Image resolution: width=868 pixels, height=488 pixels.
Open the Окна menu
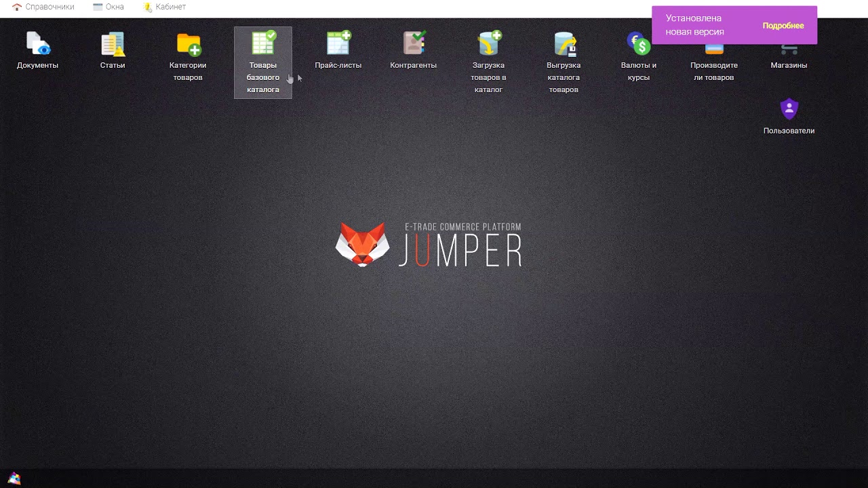click(108, 7)
